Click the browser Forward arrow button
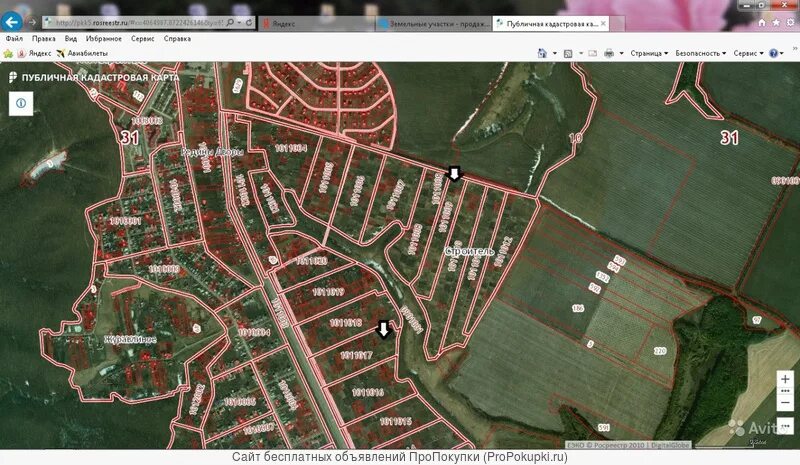This screenshot has height=465, width=800. tap(33, 22)
